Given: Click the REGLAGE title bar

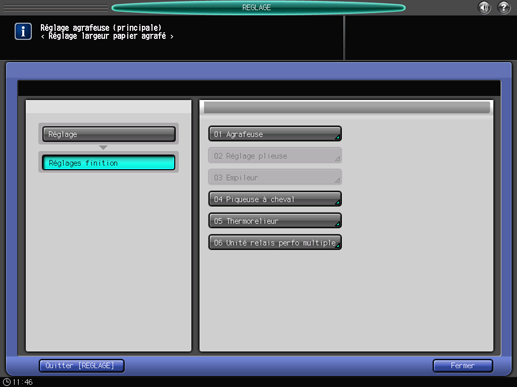Looking at the screenshot, I should [258, 7].
